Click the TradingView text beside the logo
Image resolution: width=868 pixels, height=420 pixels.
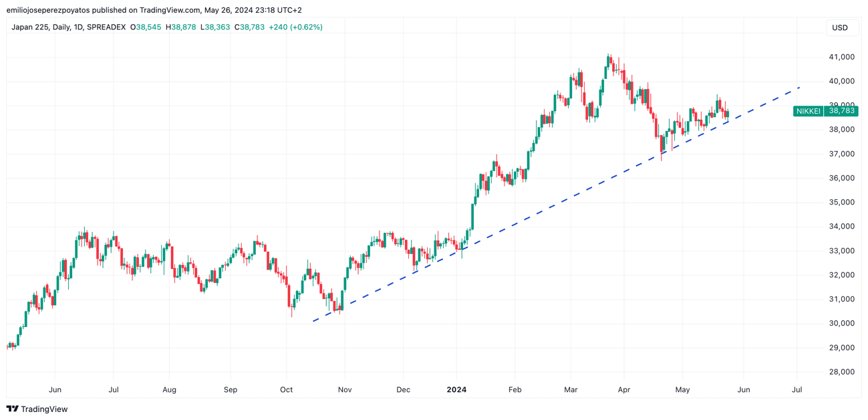click(x=44, y=409)
